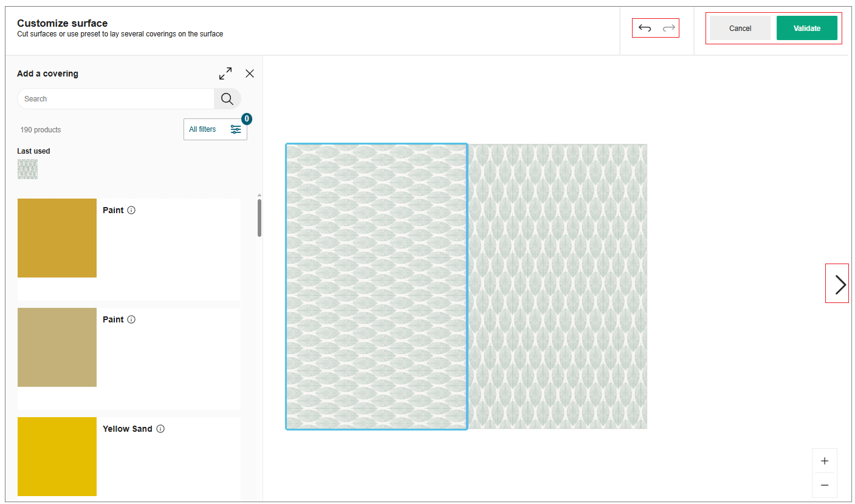Close the Add a covering panel
The height and width of the screenshot is (504, 855).
[249, 73]
